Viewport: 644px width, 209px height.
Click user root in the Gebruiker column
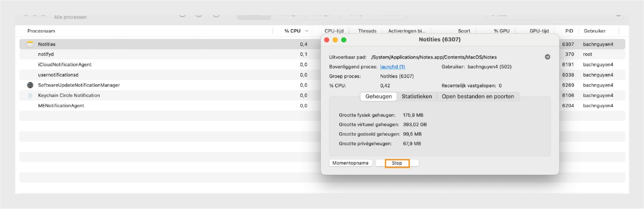pyautogui.click(x=588, y=54)
